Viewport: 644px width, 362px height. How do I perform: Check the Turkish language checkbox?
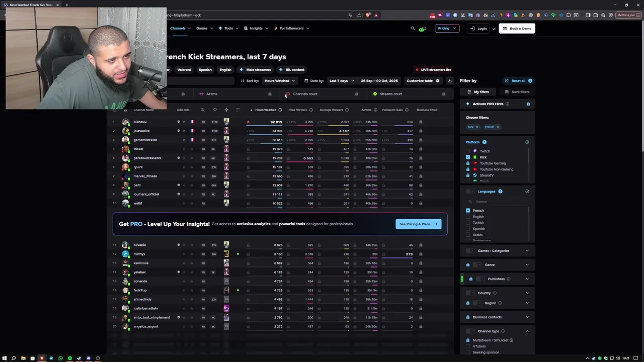pos(468,222)
